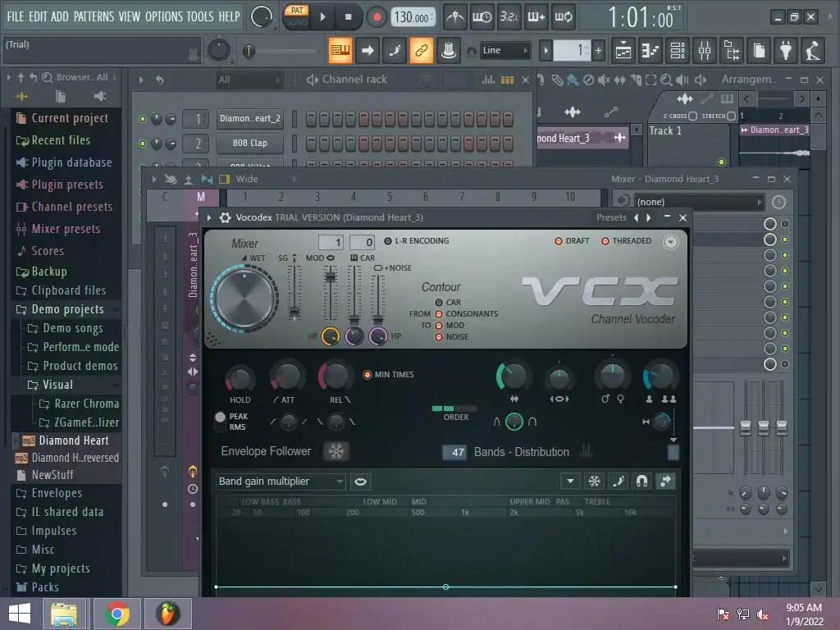Toggle the loop recording icon
The height and width of the screenshot is (630, 840).
(563, 17)
